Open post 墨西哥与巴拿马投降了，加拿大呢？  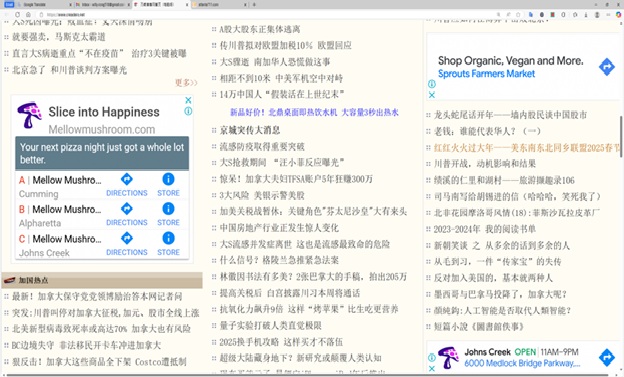pos(500,294)
